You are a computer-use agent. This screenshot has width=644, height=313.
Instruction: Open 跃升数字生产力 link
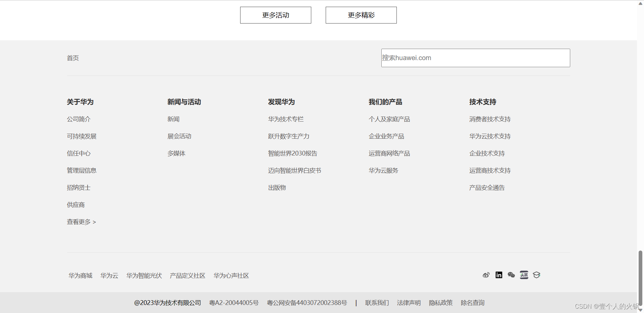[289, 136]
